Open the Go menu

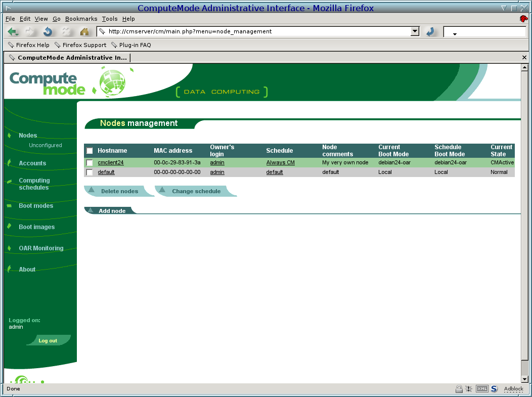click(56, 19)
